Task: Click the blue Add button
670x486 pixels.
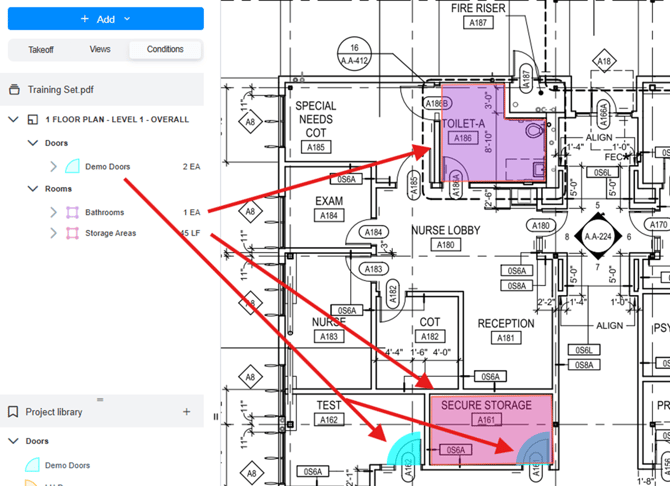Action: pos(97,19)
